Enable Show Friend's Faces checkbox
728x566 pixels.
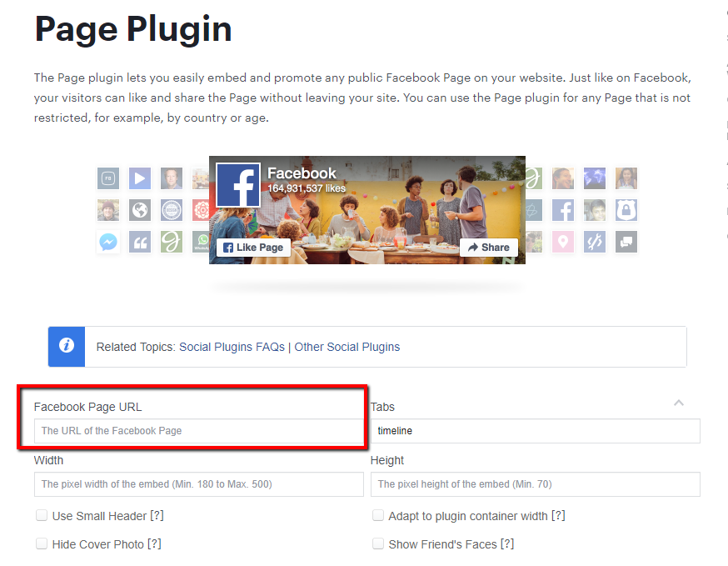coord(378,543)
